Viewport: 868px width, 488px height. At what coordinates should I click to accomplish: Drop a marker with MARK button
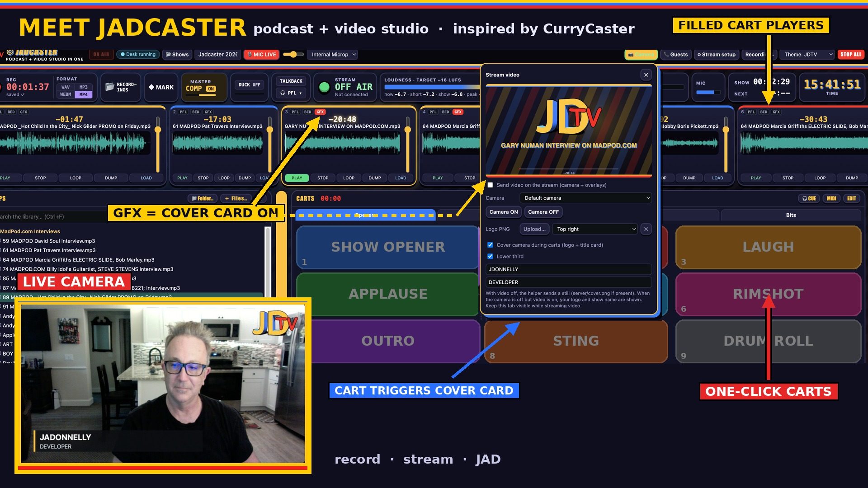coord(161,87)
